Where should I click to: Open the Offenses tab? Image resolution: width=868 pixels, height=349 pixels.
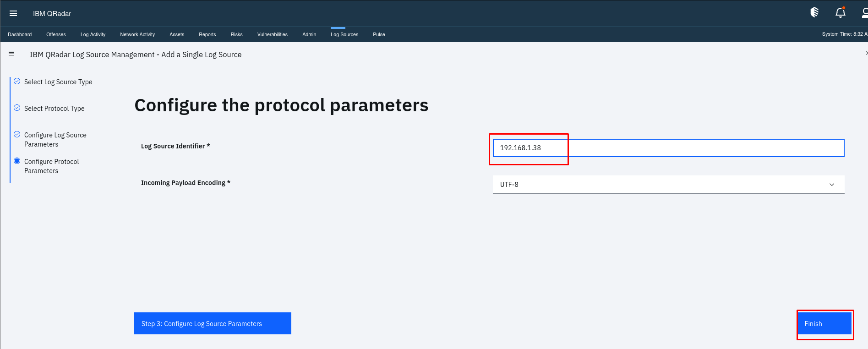click(x=56, y=34)
